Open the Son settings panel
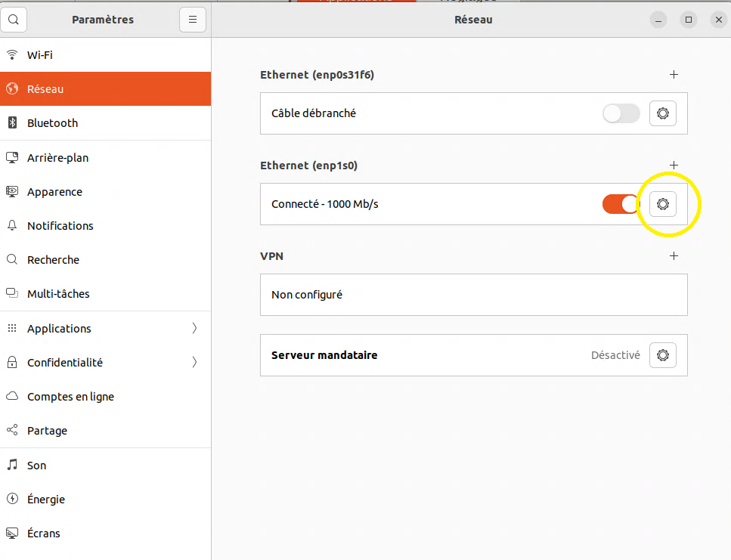 [36, 466]
